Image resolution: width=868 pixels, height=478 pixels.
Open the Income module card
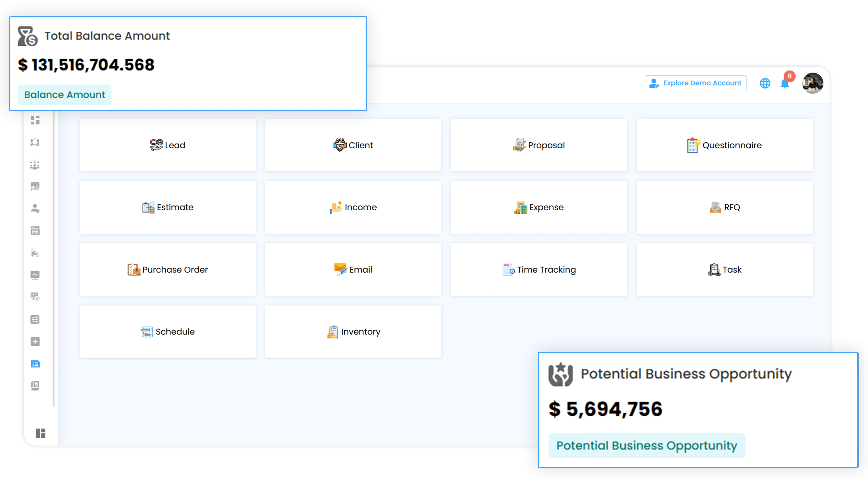click(353, 207)
